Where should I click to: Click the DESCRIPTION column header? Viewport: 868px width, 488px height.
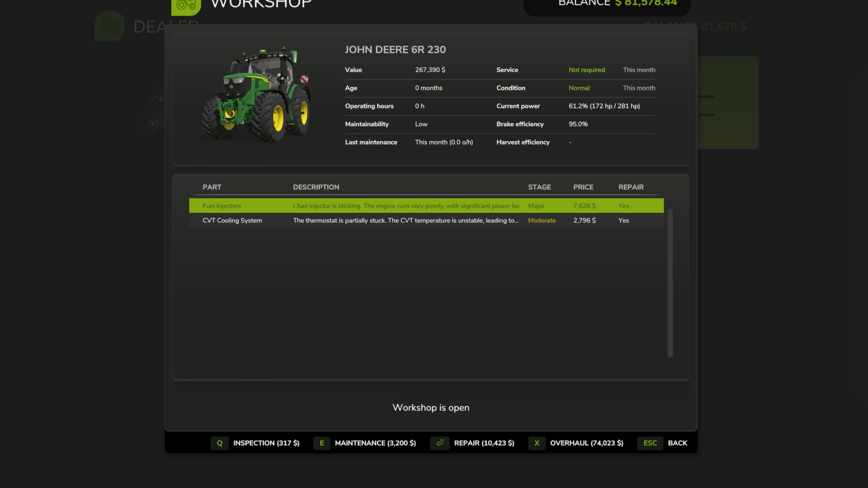point(316,187)
